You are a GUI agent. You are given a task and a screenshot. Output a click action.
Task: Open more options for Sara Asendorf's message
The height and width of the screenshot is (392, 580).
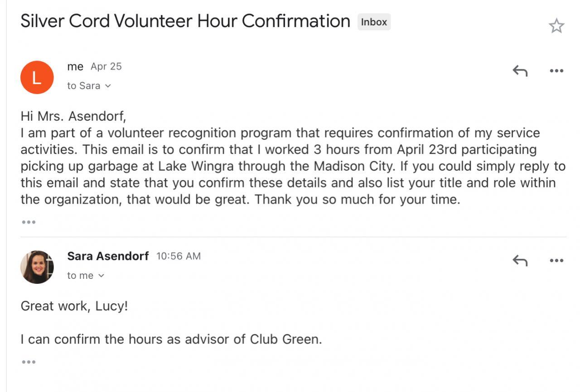click(556, 260)
